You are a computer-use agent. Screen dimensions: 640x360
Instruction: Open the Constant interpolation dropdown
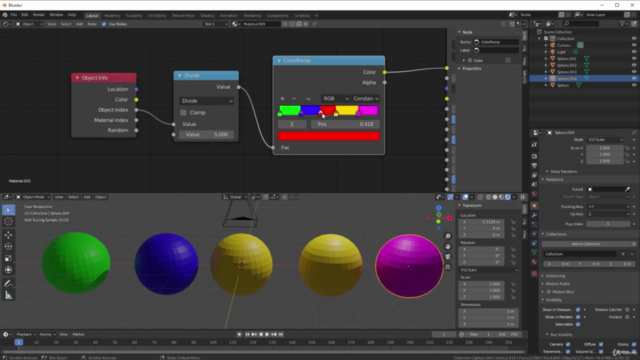click(x=365, y=98)
